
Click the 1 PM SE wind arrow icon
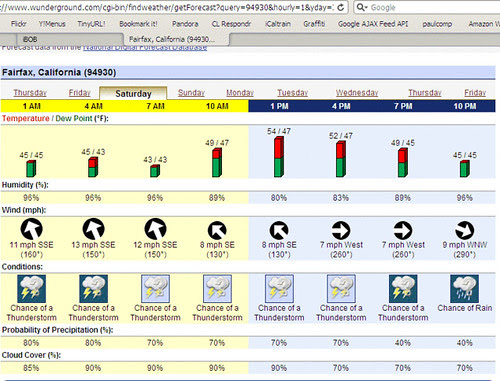pyautogui.click(x=279, y=230)
